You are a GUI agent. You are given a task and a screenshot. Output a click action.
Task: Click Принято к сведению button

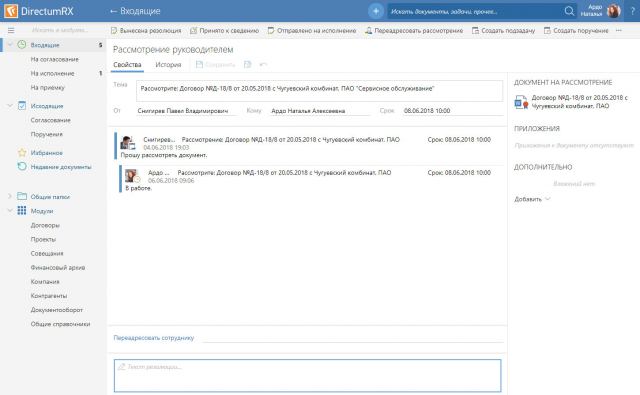tap(224, 31)
